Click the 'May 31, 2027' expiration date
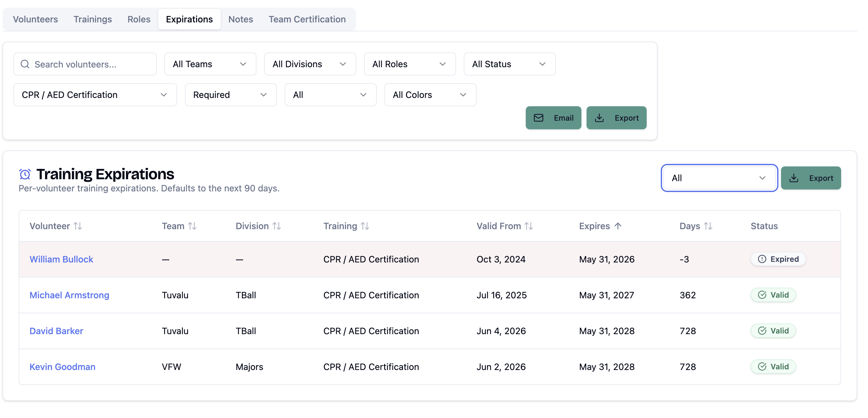This screenshot has height=418, width=868. [x=606, y=295]
